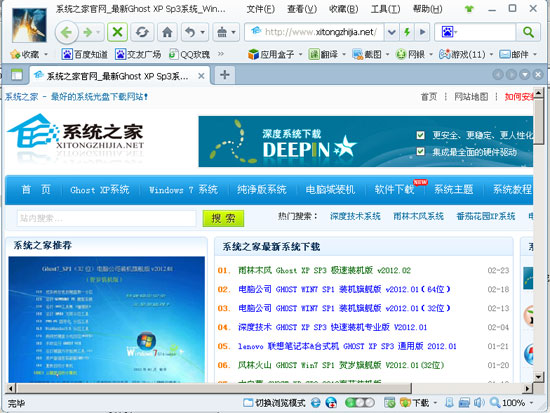Click the green back arrow button

66,32
